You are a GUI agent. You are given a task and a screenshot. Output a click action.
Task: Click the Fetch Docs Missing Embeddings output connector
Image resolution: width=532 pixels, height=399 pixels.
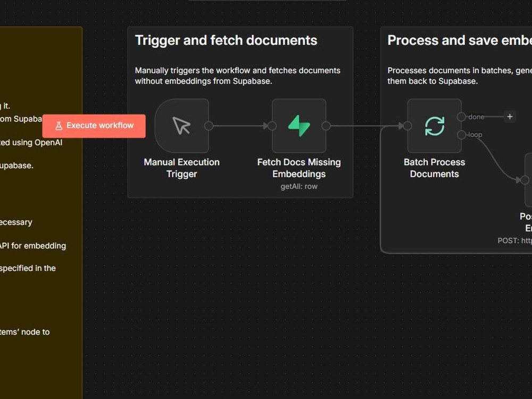[326, 126]
